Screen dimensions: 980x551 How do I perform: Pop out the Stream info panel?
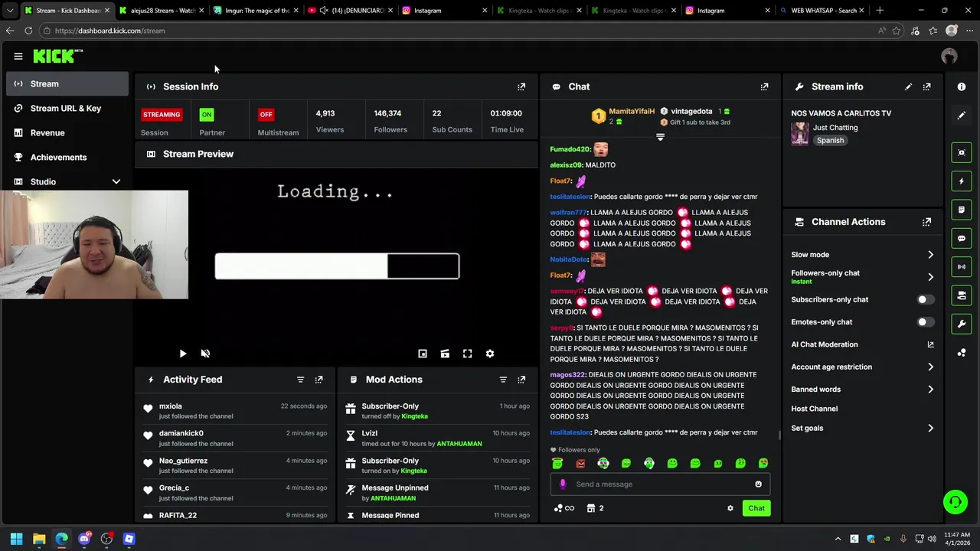(926, 86)
